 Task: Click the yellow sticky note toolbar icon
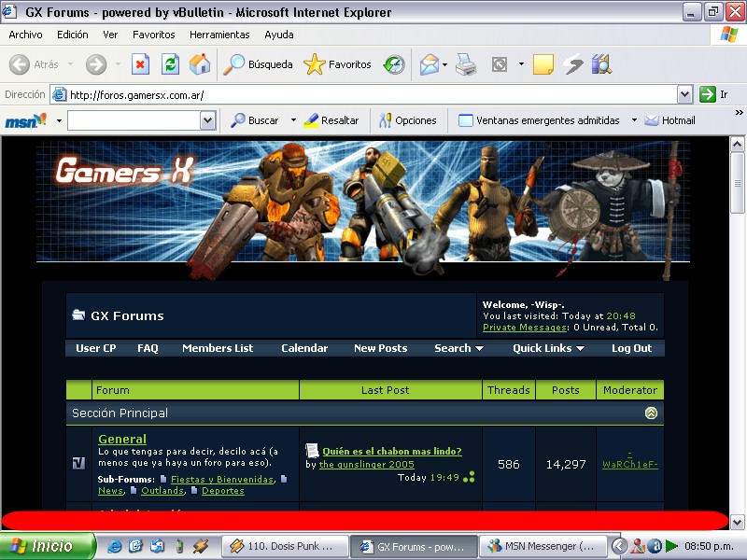[543, 64]
